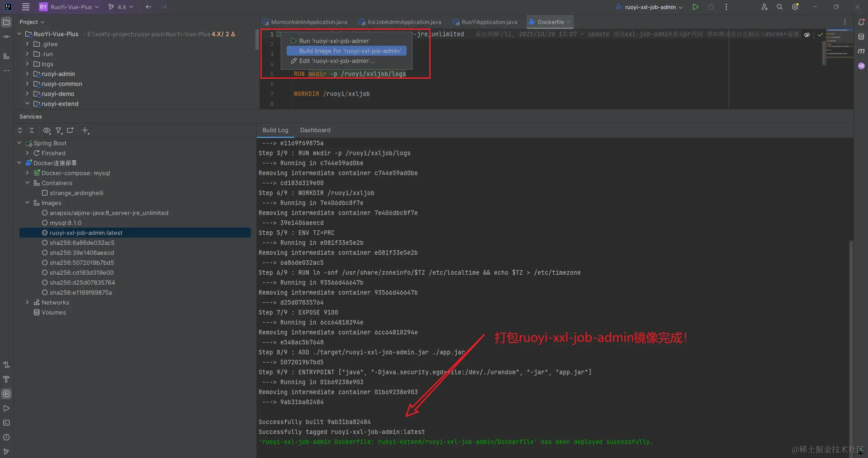Toggle Services view options eye icon
The height and width of the screenshot is (458, 868).
point(47,130)
